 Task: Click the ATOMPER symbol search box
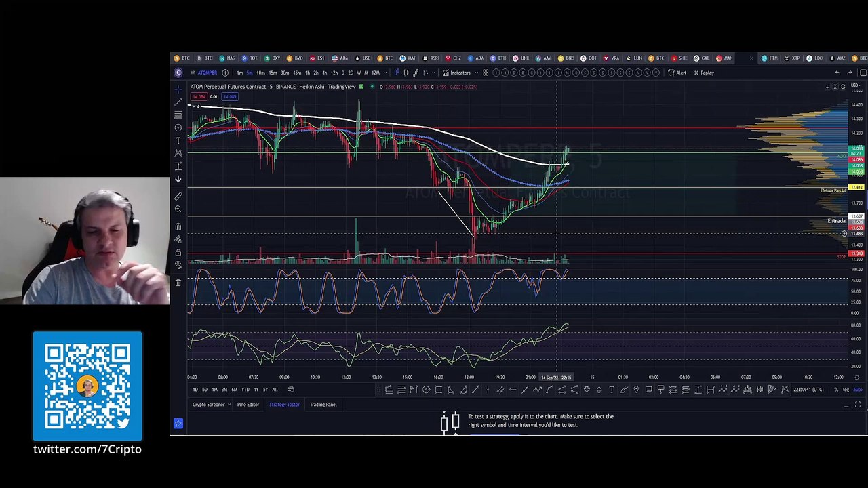206,73
